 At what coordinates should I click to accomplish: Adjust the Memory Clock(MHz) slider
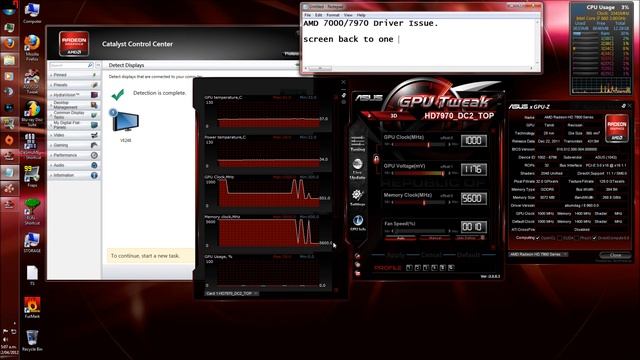pyautogui.click(x=420, y=202)
